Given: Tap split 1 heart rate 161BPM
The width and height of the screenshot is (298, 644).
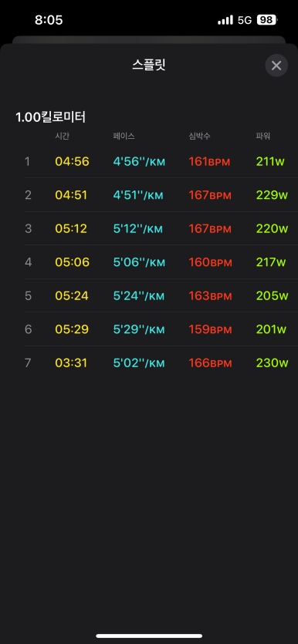Looking at the screenshot, I should click(209, 161).
